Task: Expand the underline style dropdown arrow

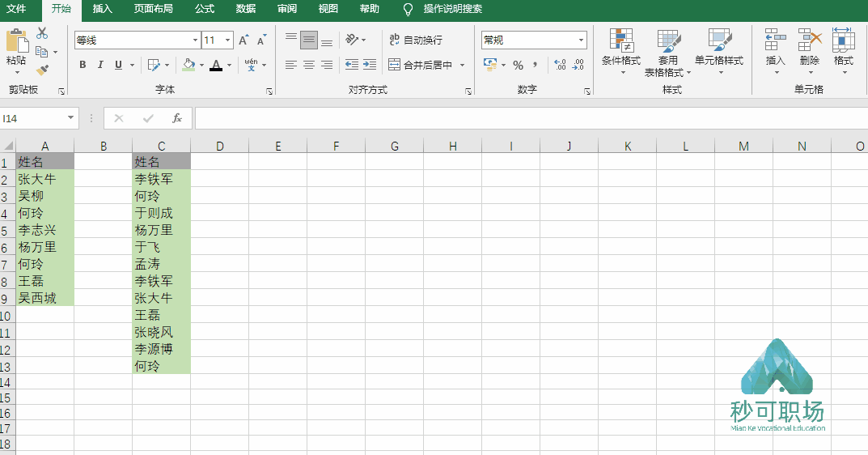Action: click(x=132, y=65)
